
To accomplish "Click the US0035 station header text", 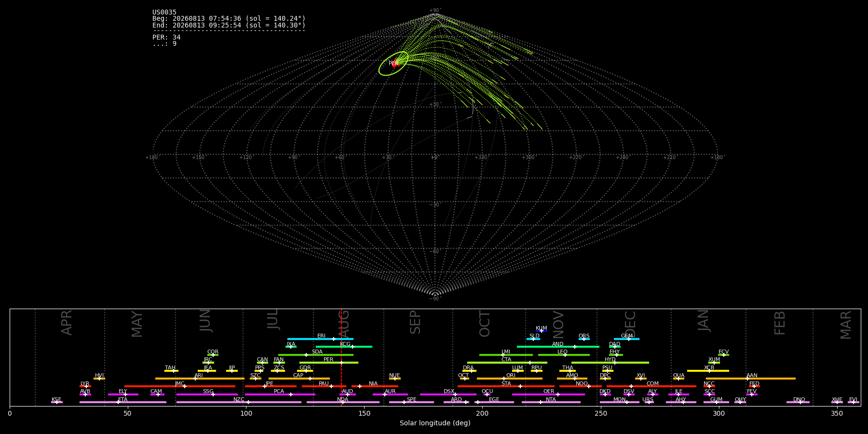I will click(164, 13).
